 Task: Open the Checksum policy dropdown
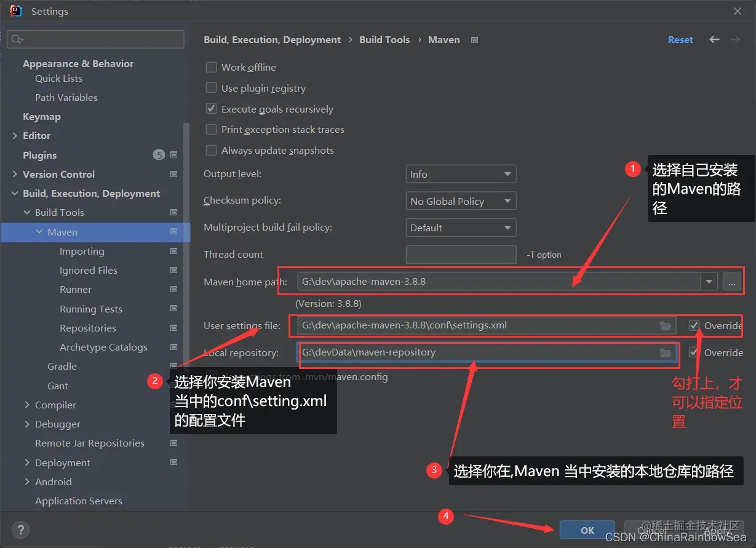coord(461,201)
